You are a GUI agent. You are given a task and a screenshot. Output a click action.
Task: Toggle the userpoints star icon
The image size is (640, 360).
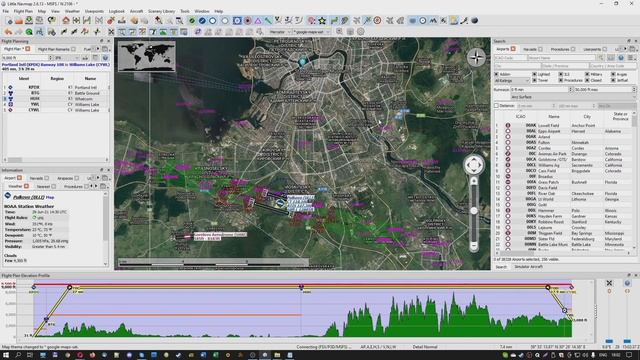pos(322,20)
